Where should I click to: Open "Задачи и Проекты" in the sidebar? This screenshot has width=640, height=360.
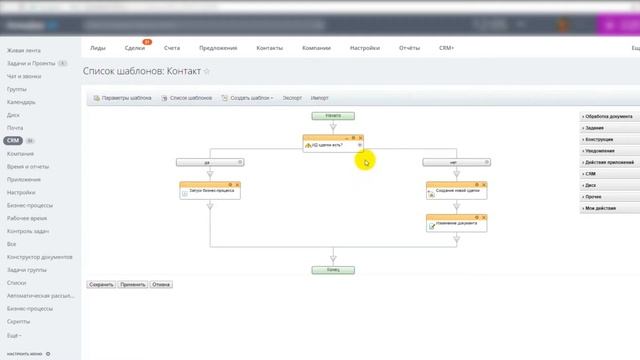pyautogui.click(x=31, y=63)
